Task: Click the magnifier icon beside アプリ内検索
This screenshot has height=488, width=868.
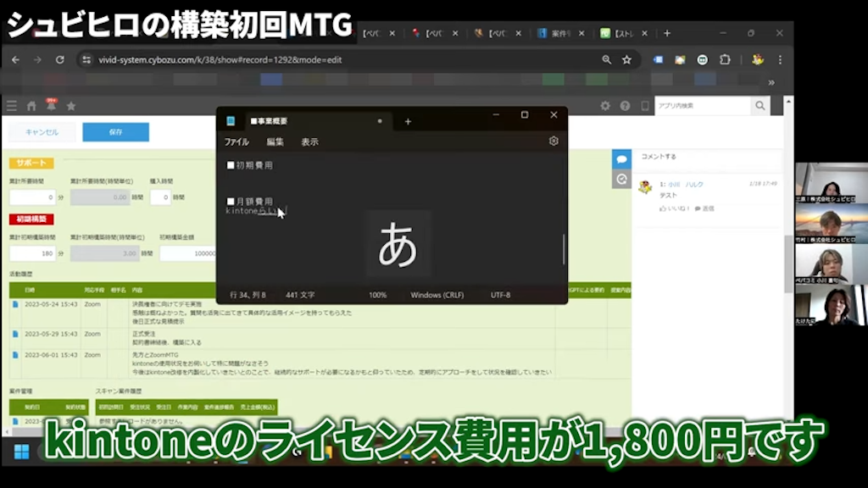Action: (759, 105)
